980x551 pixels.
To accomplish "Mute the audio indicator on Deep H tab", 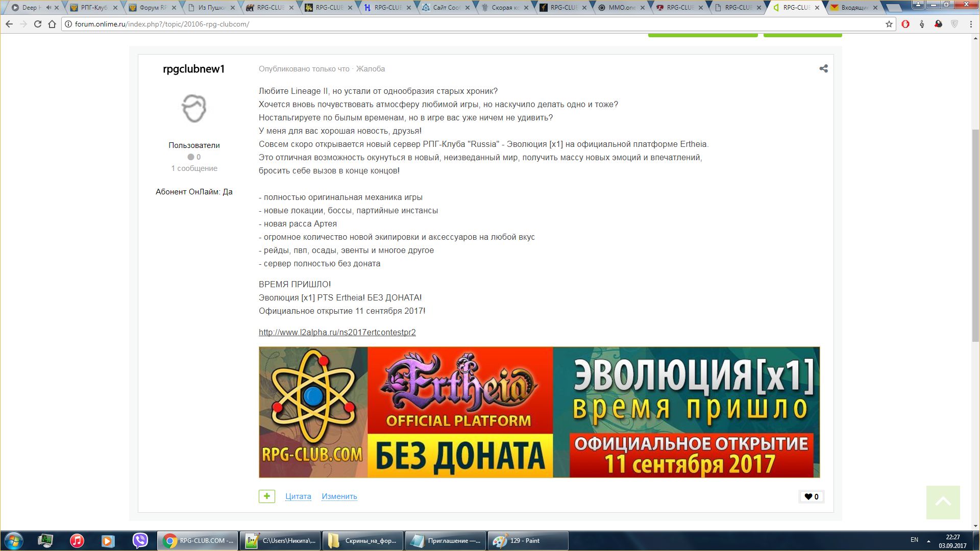I will tap(48, 8).
